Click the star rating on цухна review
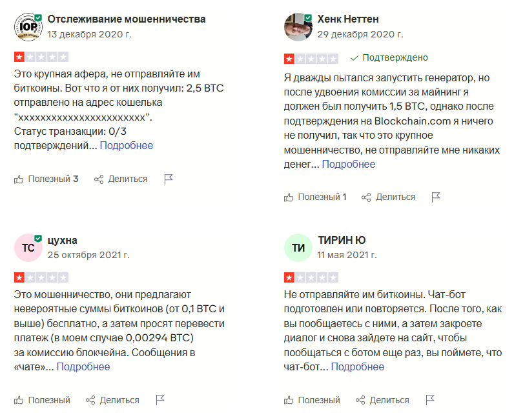Screen dimensions: 514x420 coord(41,277)
